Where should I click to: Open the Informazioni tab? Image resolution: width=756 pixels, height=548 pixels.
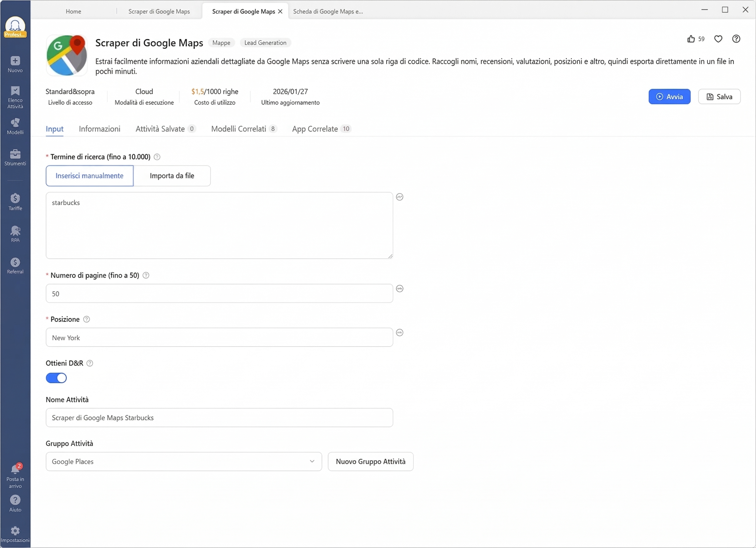[x=100, y=129]
